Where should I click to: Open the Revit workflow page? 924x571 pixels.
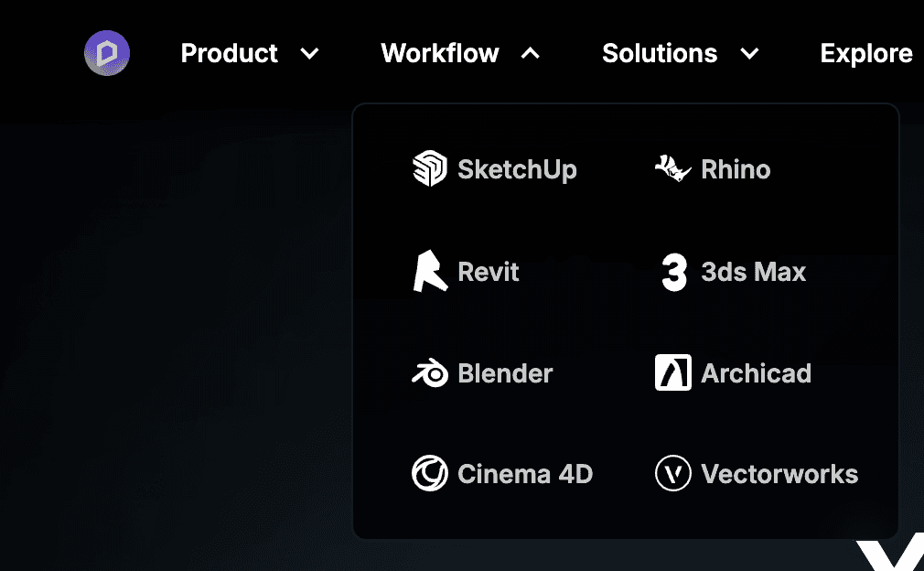tap(466, 272)
